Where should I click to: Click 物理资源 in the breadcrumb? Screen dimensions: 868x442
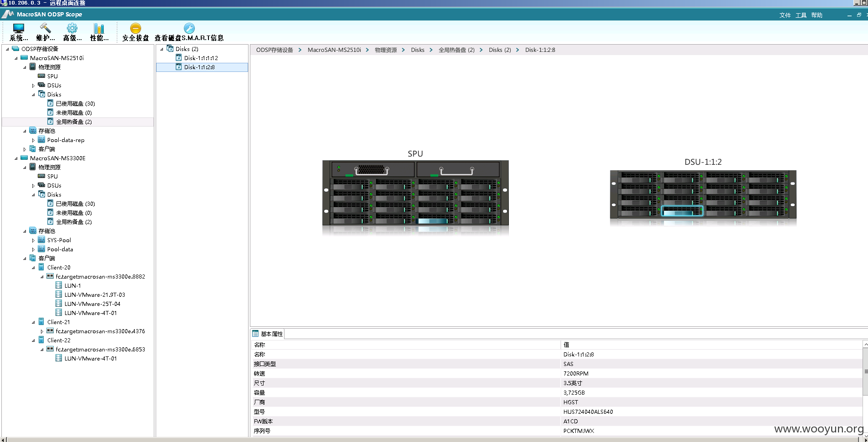tap(386, 50)
